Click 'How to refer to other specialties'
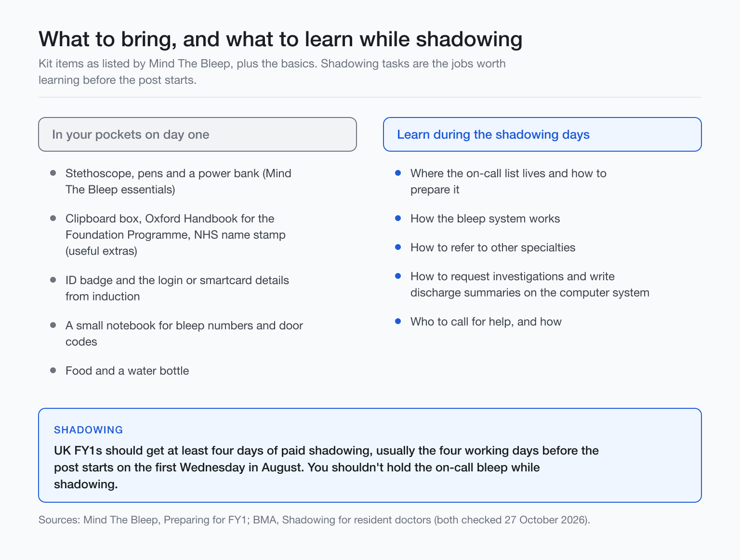The image size is (740, 560). click(x=493, y=247)
